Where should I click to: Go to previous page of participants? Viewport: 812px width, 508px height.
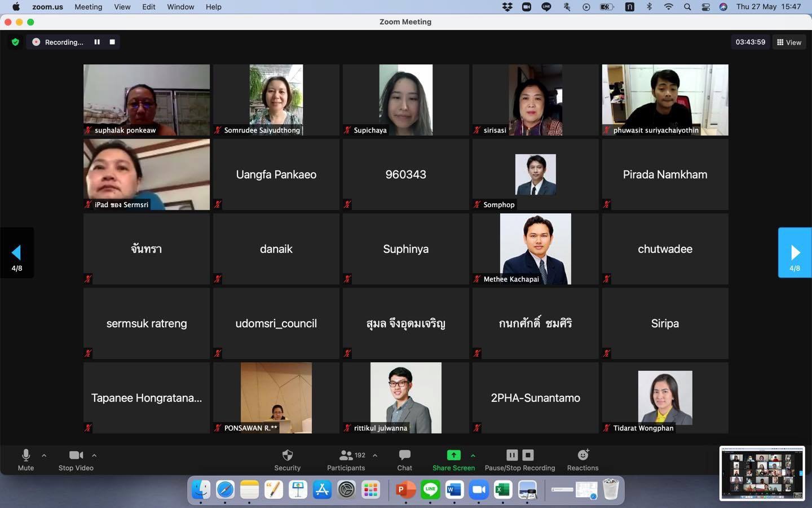click(x=16, y=252)
